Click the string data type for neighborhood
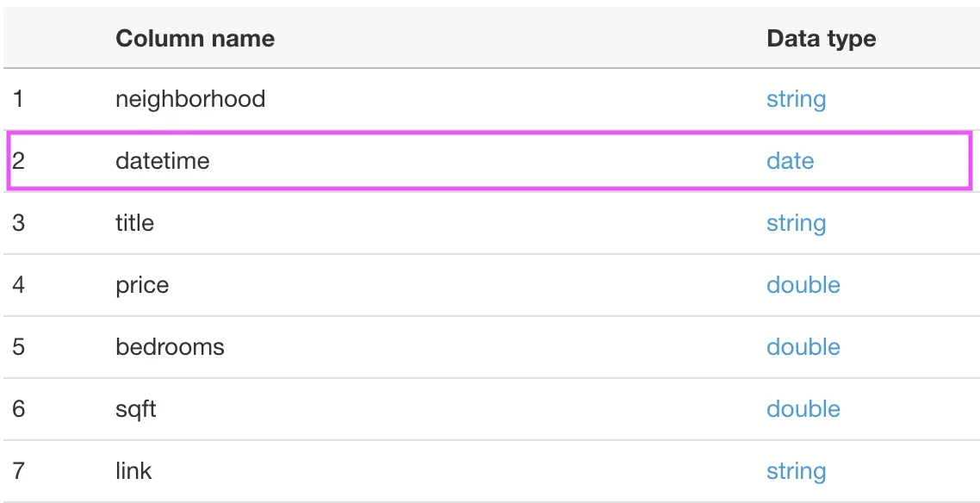This screenshot has width=980, height=503. [x=796, y=99]
